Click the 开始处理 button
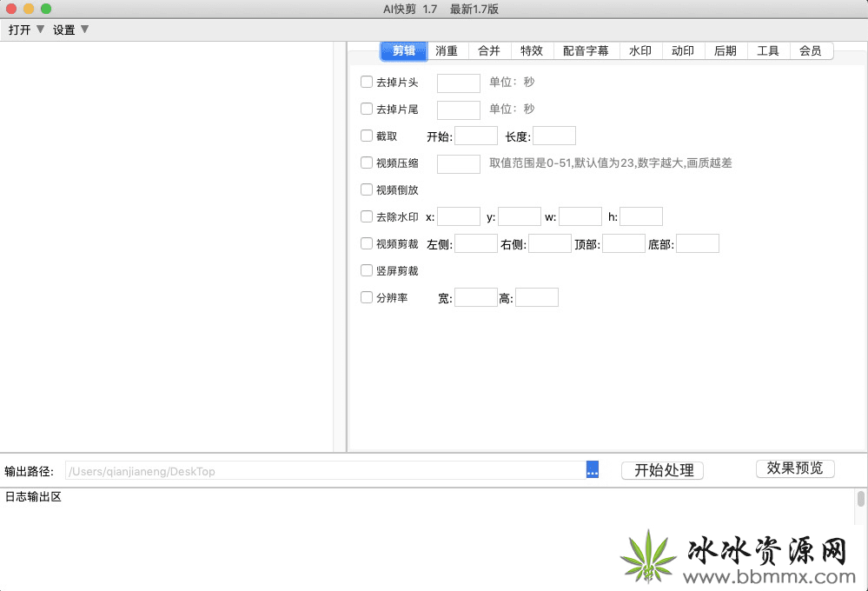Viewport: 868px width, 591px height. [x=663, y=470]
